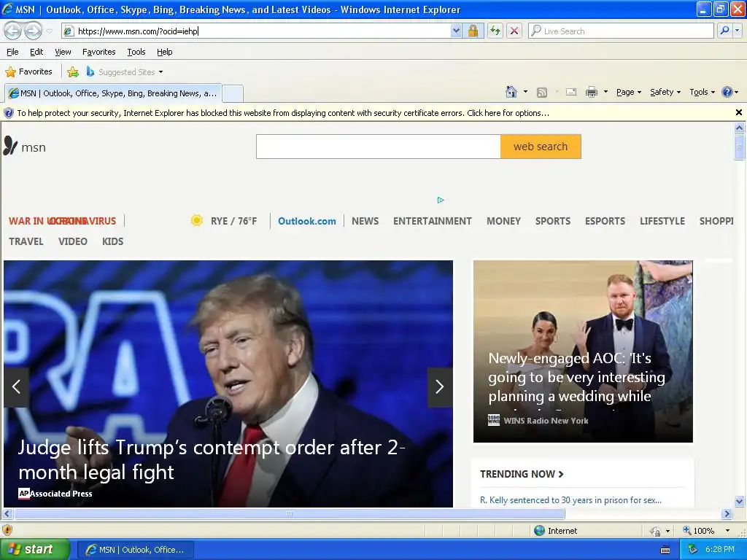Viewport: 747px width, 560px height.
Task: Open the search provider dropdown arrow
Action: 737,31
